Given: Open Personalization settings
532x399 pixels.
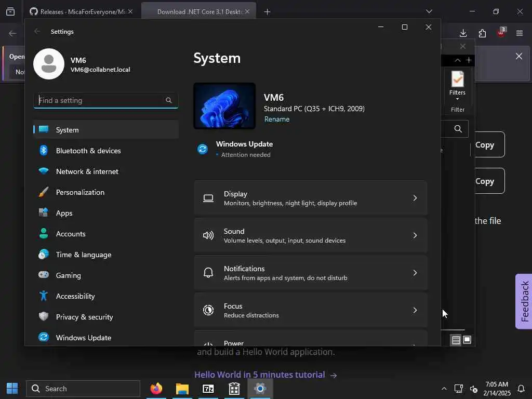Looking at the screenshot, I should pos(106,192).
